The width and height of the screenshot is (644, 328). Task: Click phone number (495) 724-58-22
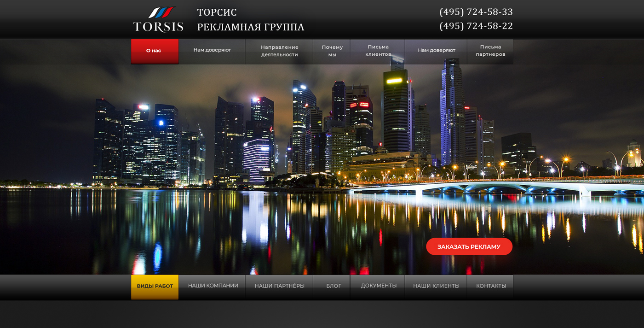tap(476, 26)
